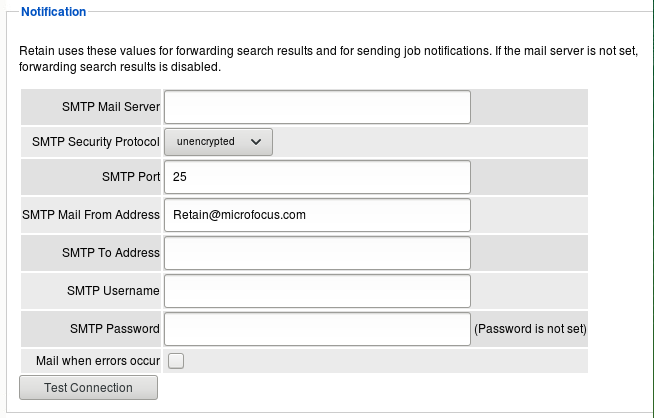Click the "SMTP Username" label

[113, 291]
